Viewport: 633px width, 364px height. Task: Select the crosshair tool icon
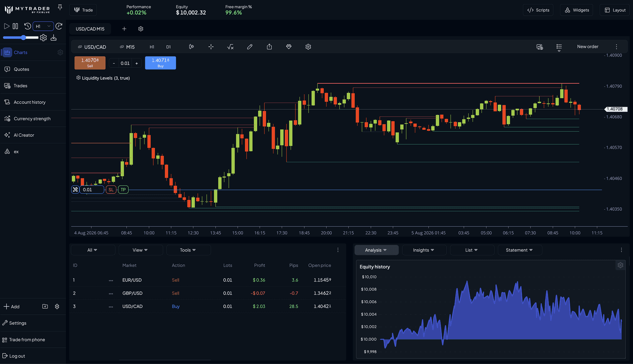(211, 47)
